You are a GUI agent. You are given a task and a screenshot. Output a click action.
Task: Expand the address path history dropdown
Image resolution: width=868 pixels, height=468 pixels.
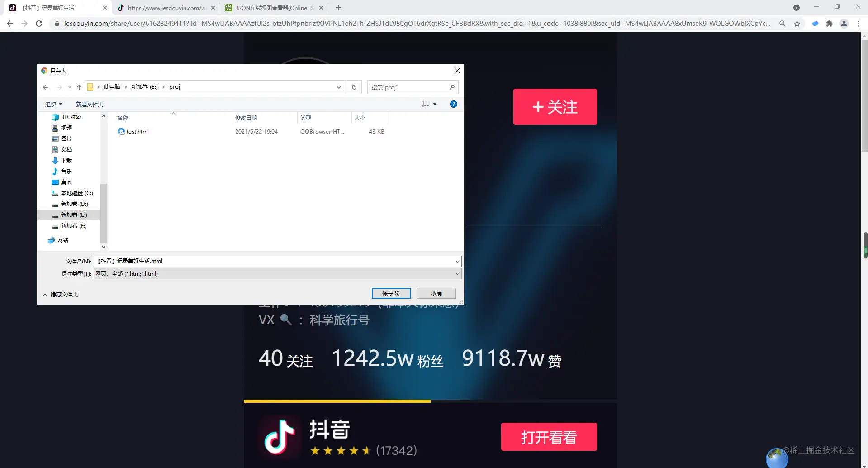click(339, 87)
